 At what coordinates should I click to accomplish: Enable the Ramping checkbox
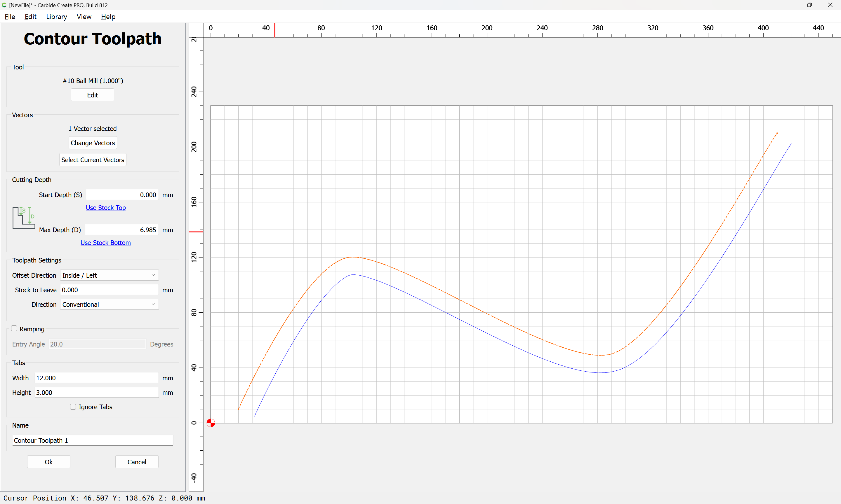tap(14, 328)
